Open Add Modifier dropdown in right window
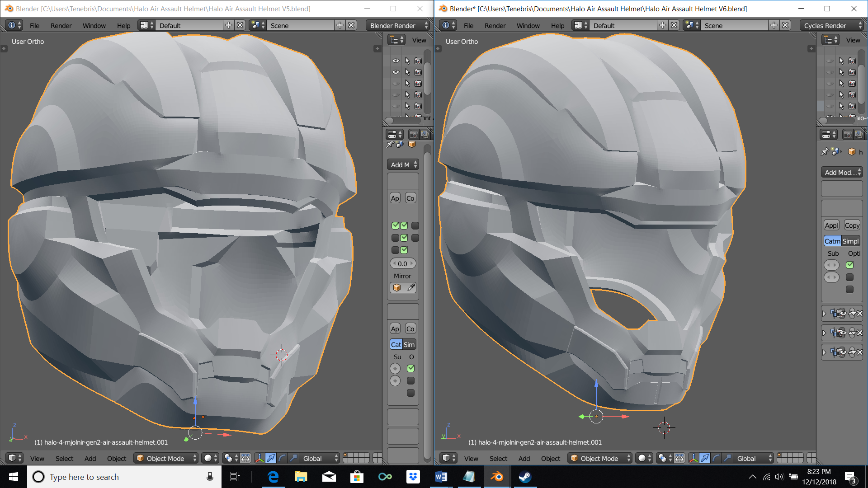The image size is (868, 488). [x=842, y=172]
